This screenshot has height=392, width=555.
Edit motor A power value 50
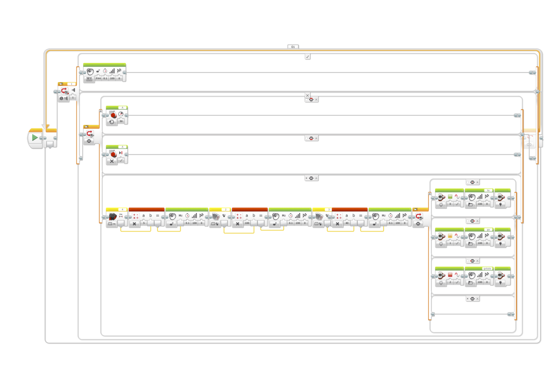pos(121,121)
